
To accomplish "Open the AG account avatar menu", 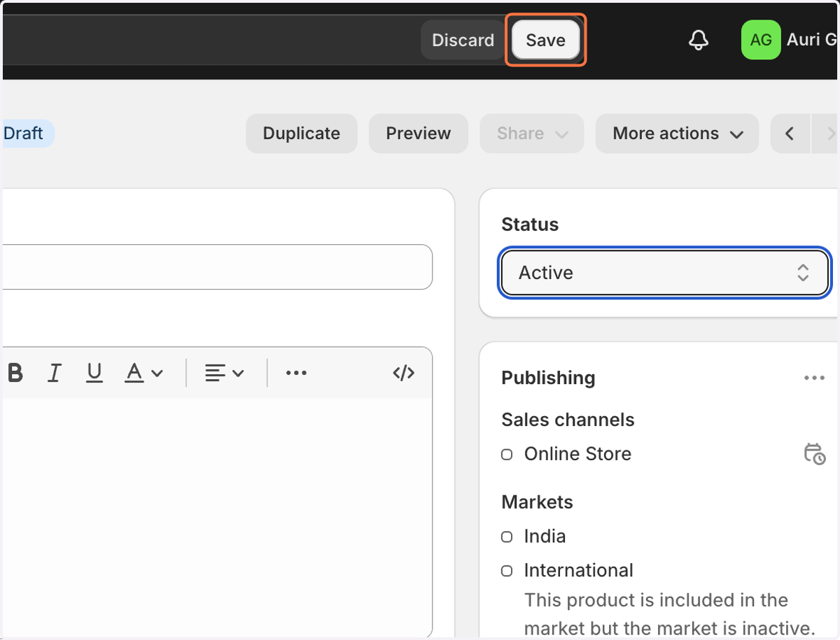I will (761, 40).
